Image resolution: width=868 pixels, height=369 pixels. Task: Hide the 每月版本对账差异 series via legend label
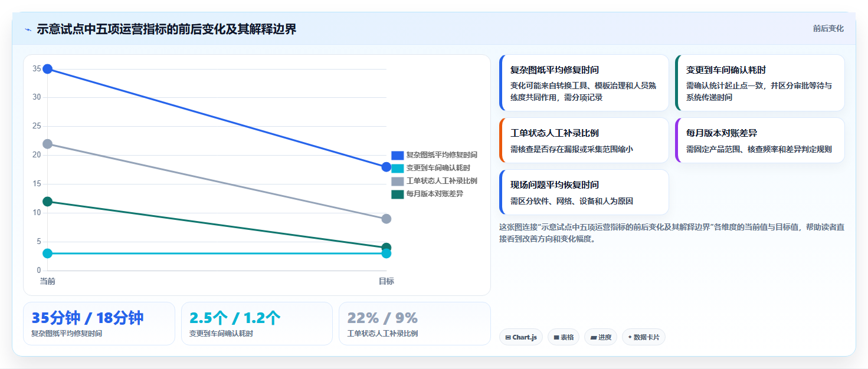434,194
